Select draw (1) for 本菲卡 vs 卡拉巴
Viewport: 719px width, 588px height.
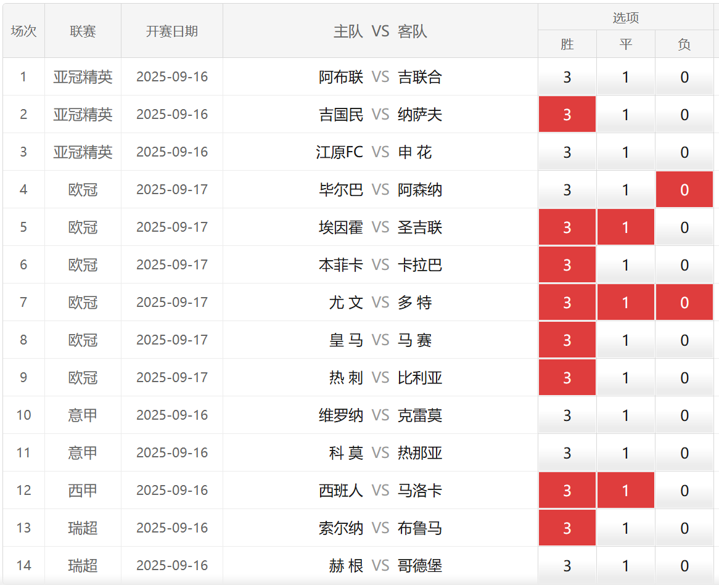pyautogui.click(x=626, y=265)
